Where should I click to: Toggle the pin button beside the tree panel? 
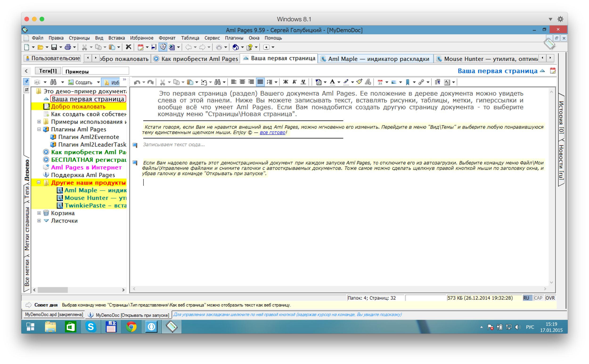(x=26, y=82)
